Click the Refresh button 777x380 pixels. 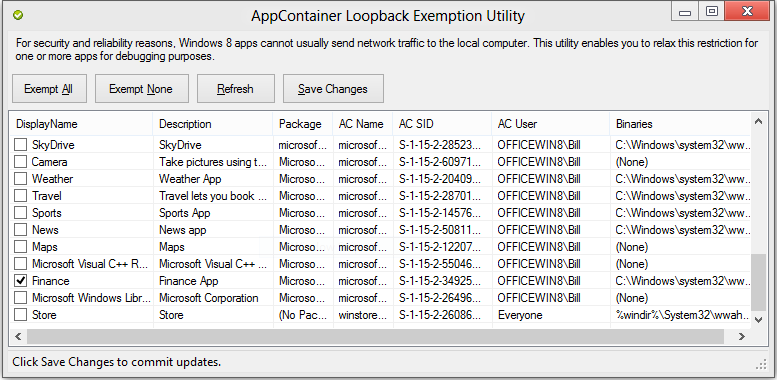(x=235, y=89)
